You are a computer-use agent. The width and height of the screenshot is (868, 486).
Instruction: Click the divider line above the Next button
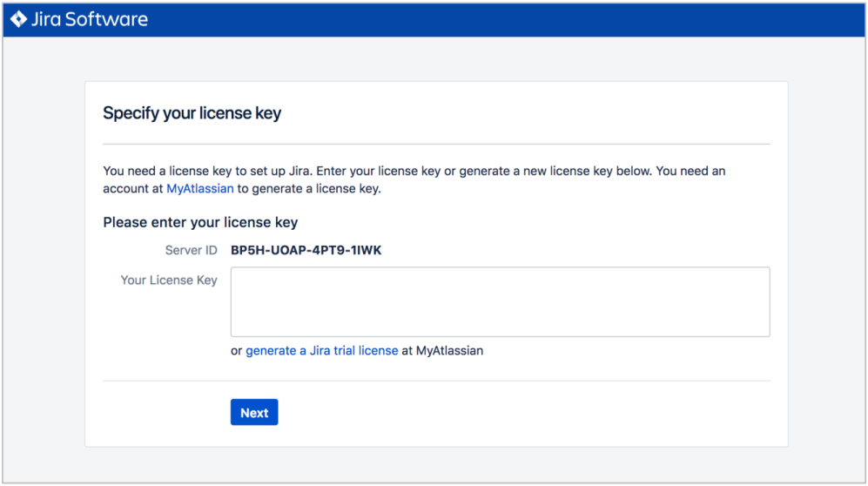(436, 381)
